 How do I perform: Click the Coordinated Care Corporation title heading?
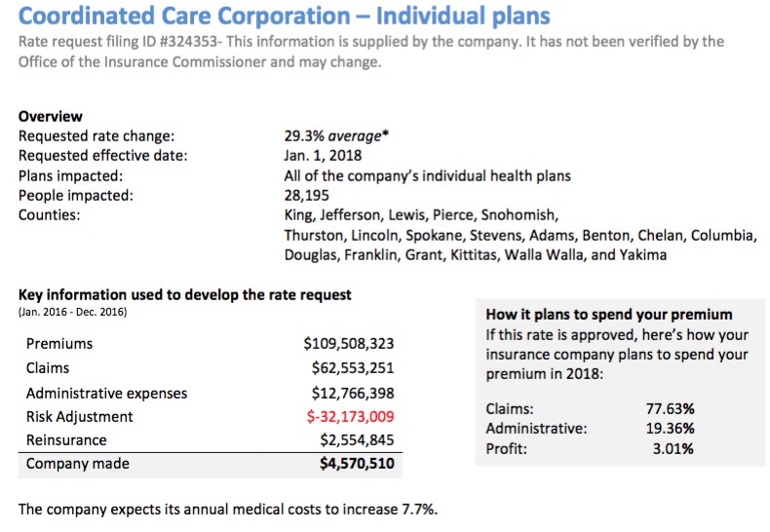pyautogui.click(x=284, y=16)
